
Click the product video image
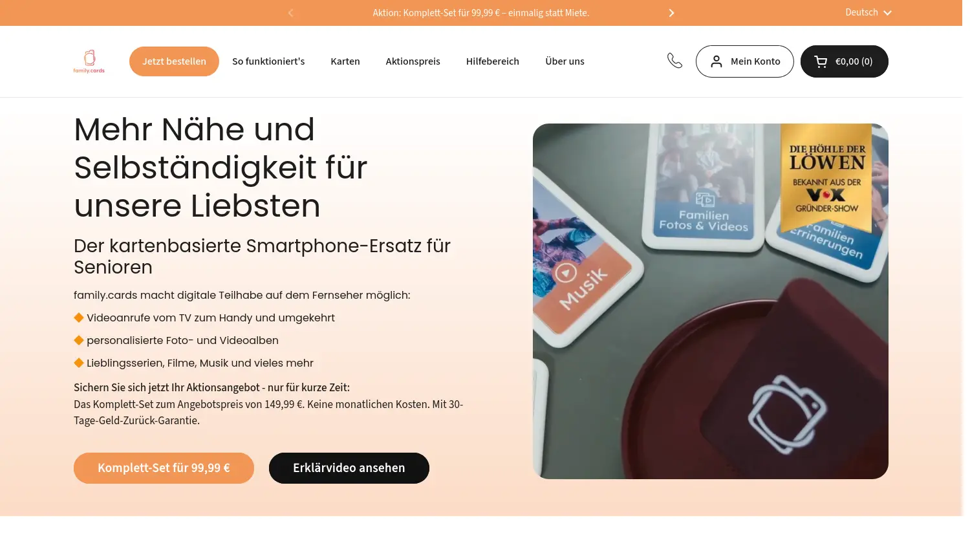[710, 301]
